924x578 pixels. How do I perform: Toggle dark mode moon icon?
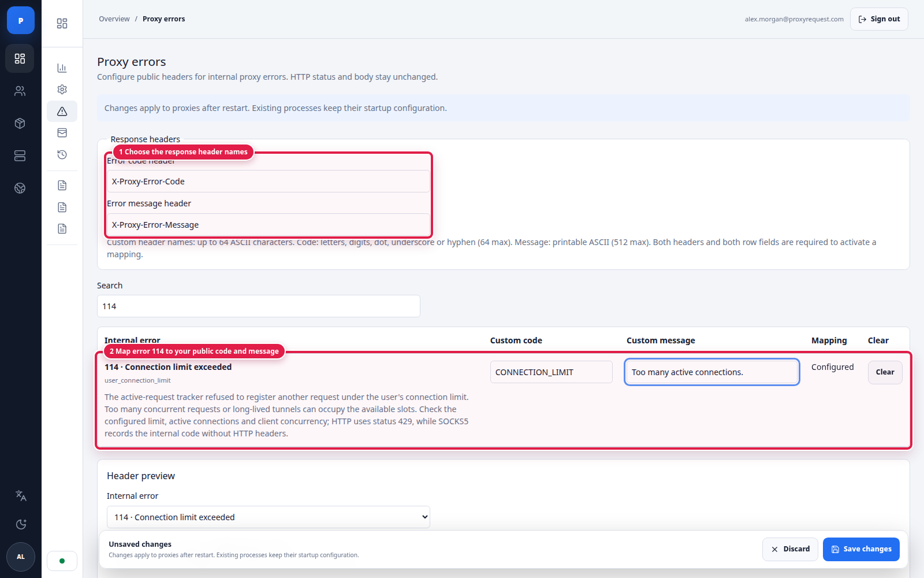click(x=21, y=524)
